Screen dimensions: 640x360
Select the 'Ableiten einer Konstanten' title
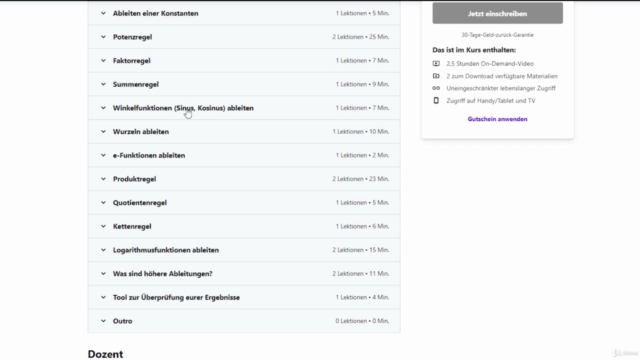click(156, 13)
